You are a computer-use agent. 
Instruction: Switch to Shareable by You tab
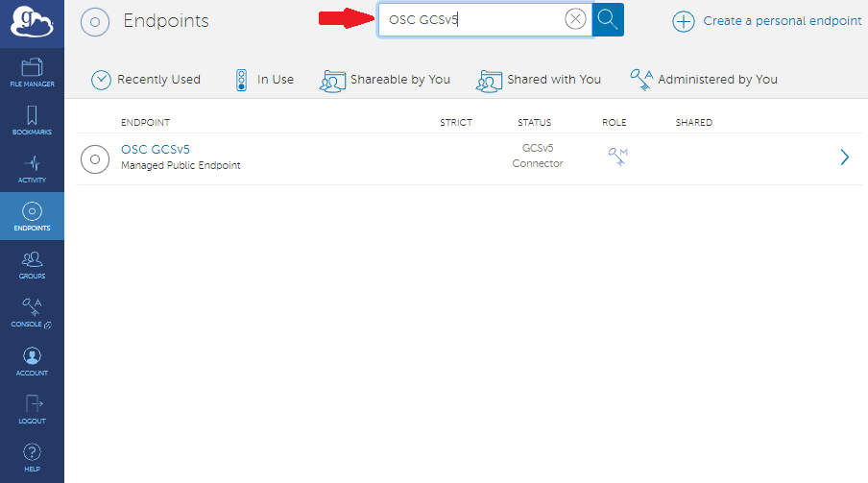click(x=385, y=81)
